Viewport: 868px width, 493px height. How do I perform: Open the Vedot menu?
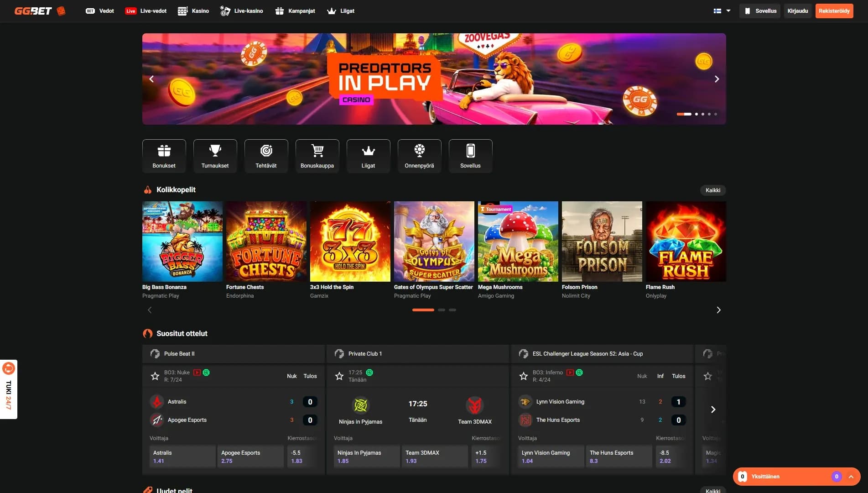coord(100,11)
